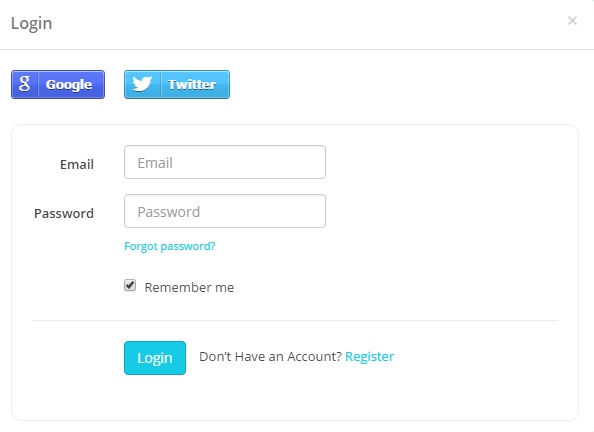
Task: Click the Password placeholder text inside the field
Action: pyautogui.click(x=169, y=212)
